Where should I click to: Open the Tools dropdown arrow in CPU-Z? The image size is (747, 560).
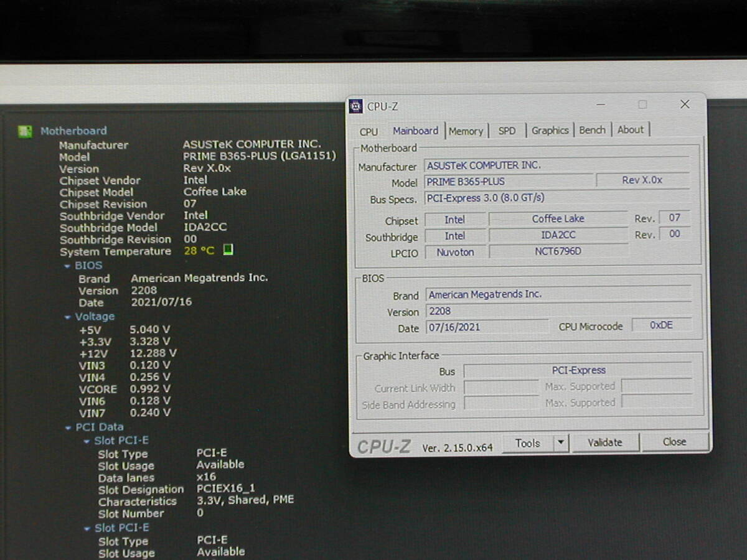click(x=561, y=443)
